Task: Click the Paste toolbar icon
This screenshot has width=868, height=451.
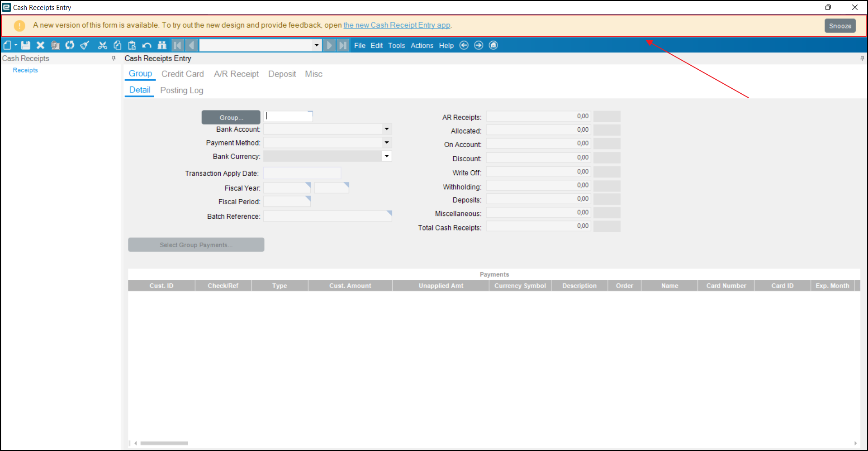Action: point(132,45)
